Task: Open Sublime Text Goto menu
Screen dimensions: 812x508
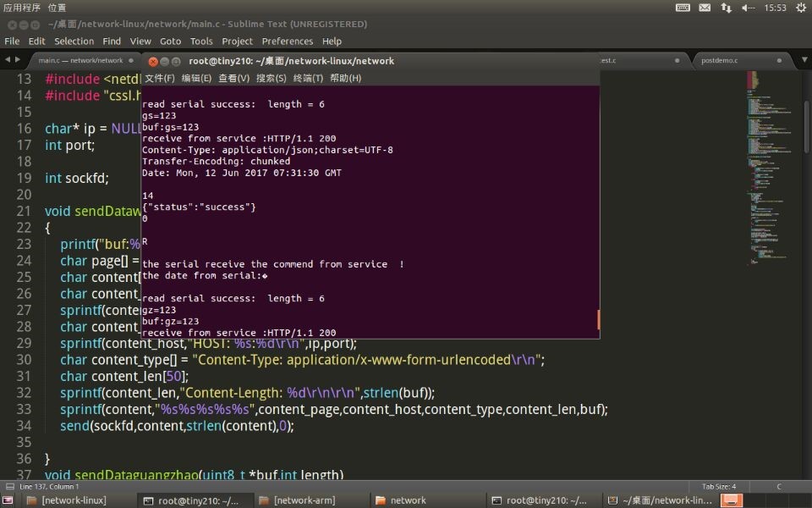Action: 170,41
